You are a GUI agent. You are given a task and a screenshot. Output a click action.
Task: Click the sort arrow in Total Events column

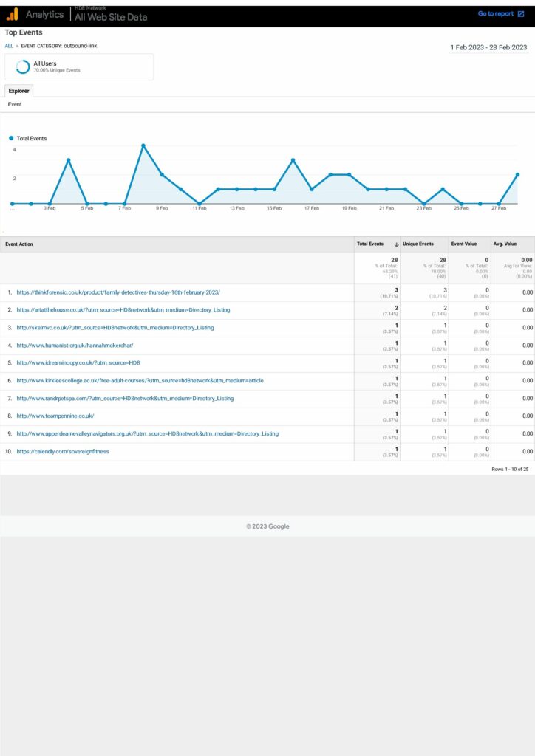(396, 244)
